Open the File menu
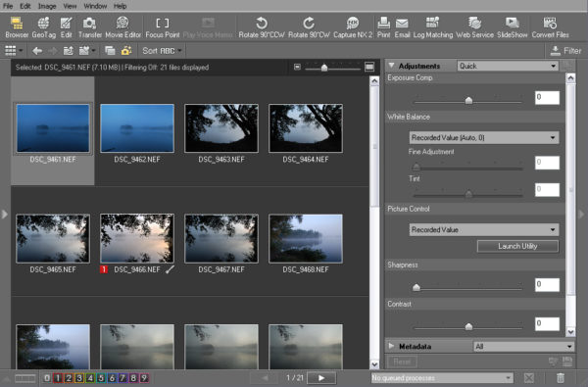 click(8, 6)
